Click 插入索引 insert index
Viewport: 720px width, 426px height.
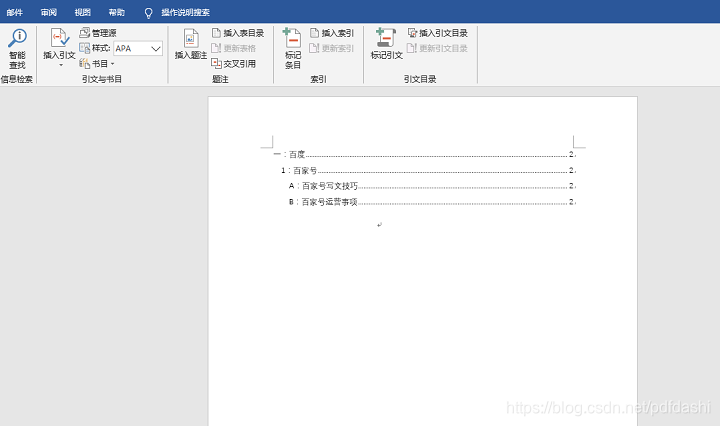point(332,33)
